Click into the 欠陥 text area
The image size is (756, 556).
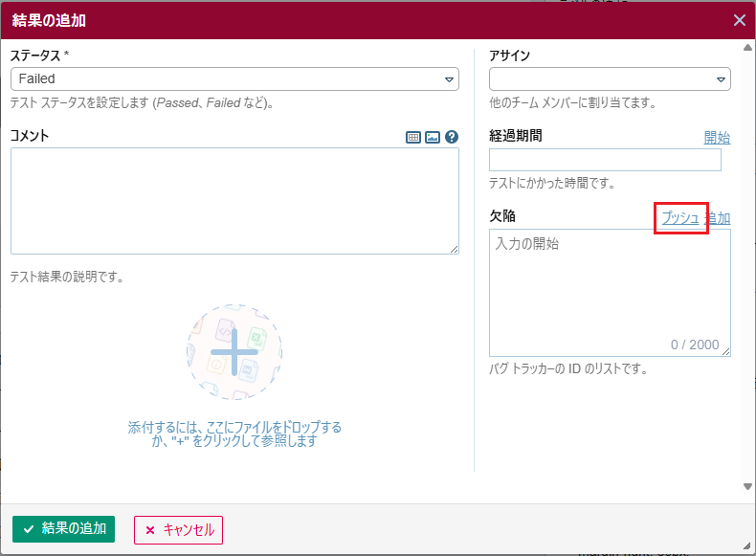pos(610,287)
